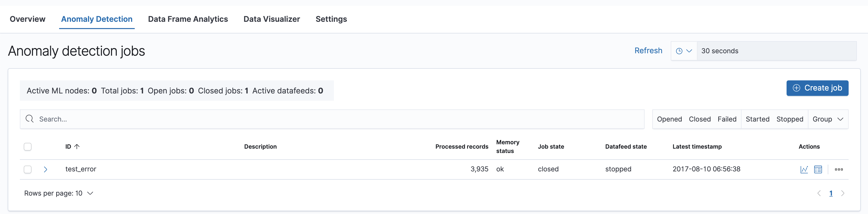Viewport: 868px width, 214px height.
Task: Toggle the Closed jobs filter
Action: click(x=700, y=119)
